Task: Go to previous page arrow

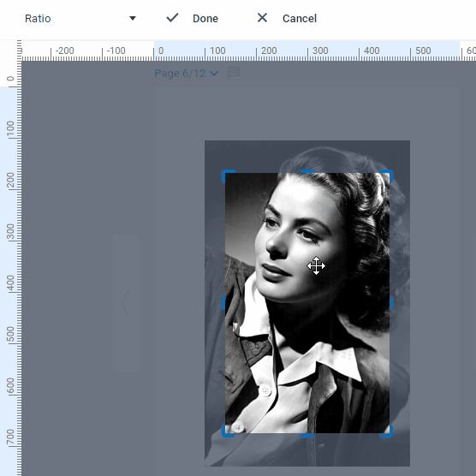Action: [126, 303]
